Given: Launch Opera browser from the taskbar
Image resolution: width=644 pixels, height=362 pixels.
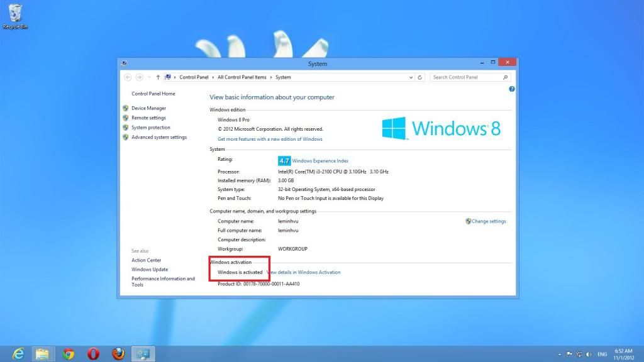Looking at the screenshot, I should point(93,353).
